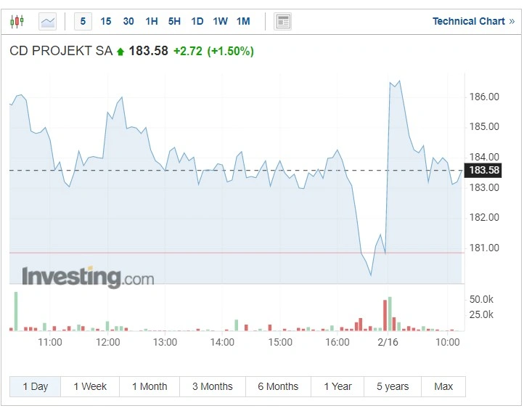Click the 183.58 current price label

[483, 170]
